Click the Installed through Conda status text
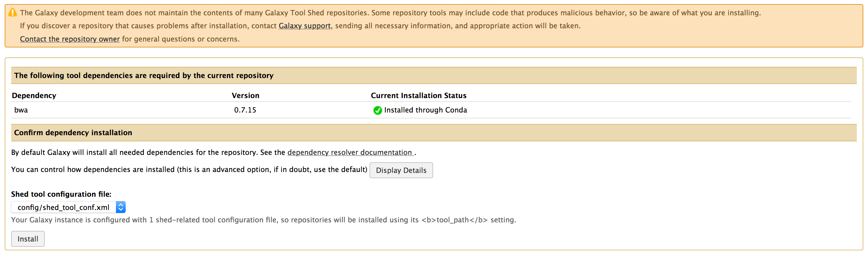 coord(425,110)
